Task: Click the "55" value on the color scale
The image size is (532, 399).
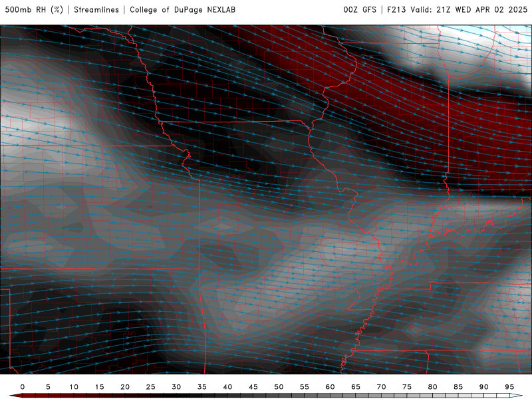Action: coord(305,387)
